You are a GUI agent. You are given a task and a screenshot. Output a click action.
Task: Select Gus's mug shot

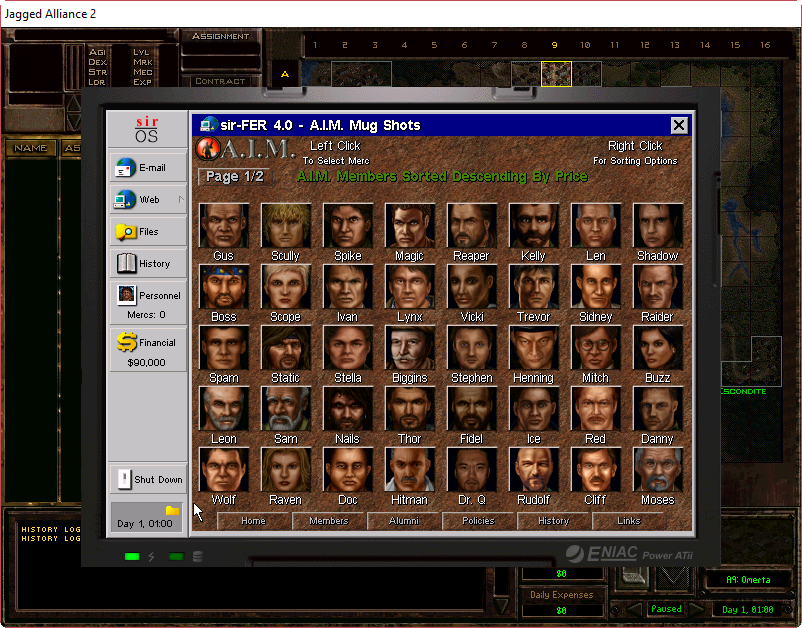tap(224, 226)
